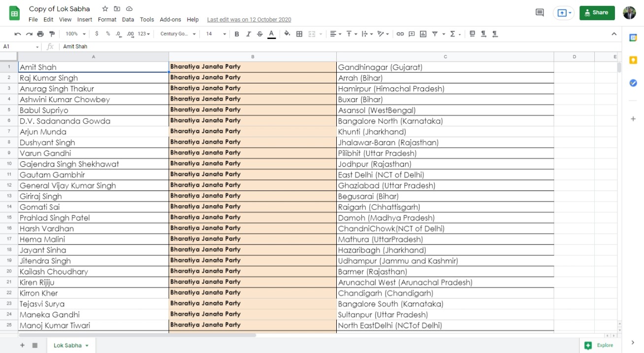
Task: Open the text color picker
Action: coord(271,34)
